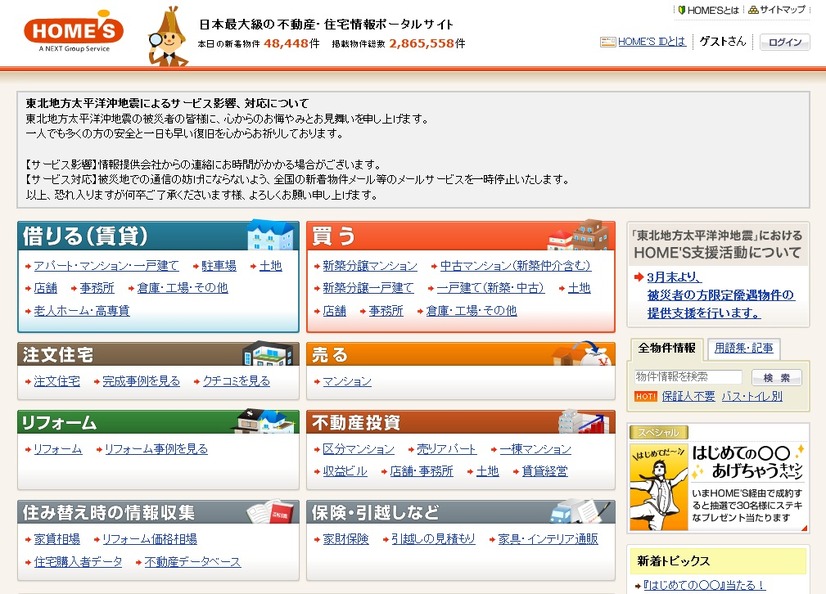Click the beginner mark icon by HOME'Sとは
Image resolution: width=826 pixels, height=594 pixels.
pyautogui.click(x=681, y=10)
